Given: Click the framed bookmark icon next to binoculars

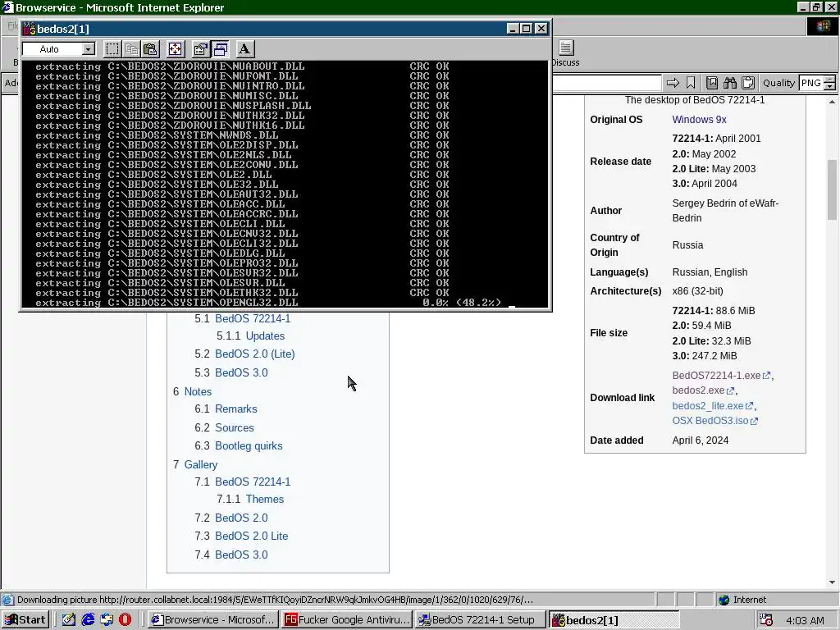Looking at the screenshot, I should tap(712, 83).
